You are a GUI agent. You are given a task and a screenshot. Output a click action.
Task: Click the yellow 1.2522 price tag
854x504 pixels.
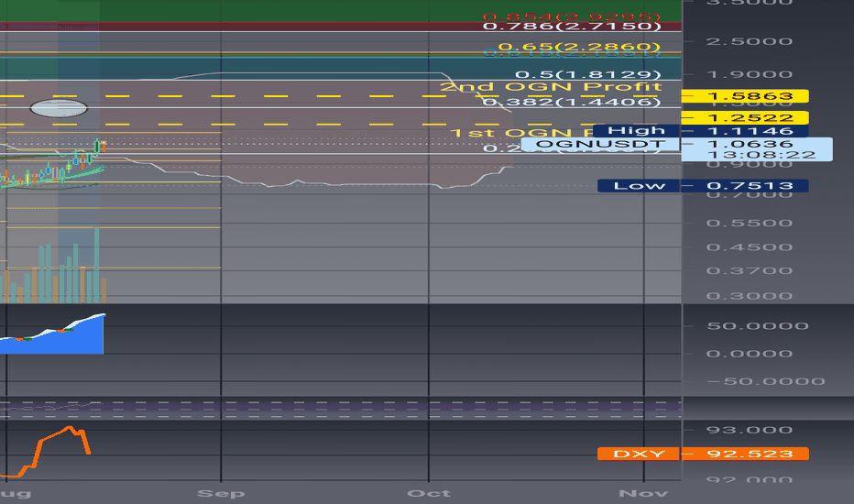point(745,117)
